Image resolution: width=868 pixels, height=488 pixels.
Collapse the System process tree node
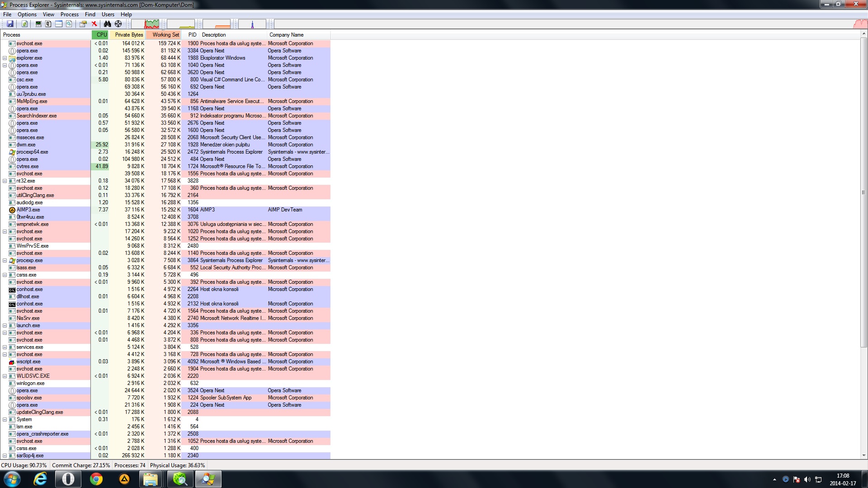(x=5, y=420)
